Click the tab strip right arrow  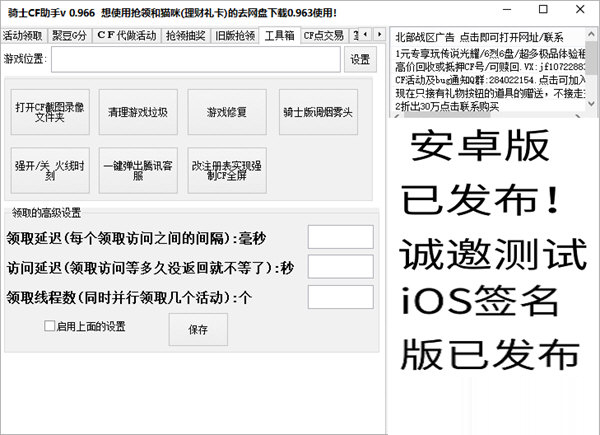click(x=379, y=34)
